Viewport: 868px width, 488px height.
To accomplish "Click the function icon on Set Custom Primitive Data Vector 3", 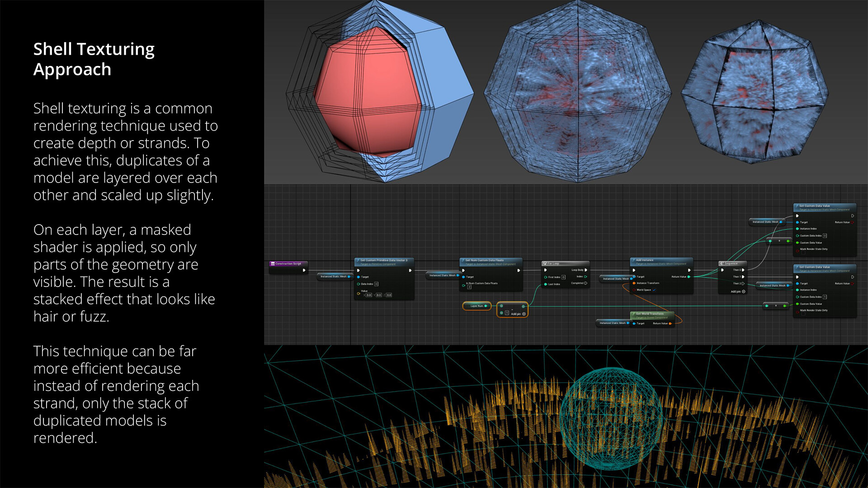I will pos(358,260).
